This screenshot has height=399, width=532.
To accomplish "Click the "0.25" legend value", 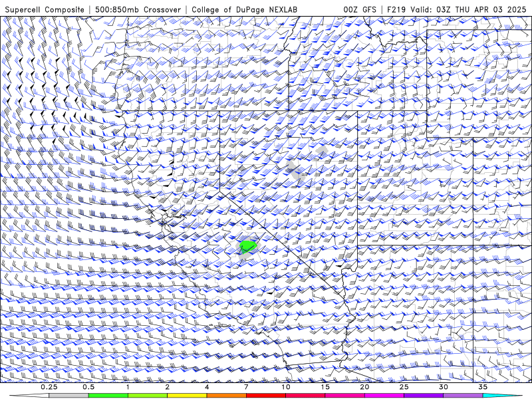I will click(x=49, y=387).
